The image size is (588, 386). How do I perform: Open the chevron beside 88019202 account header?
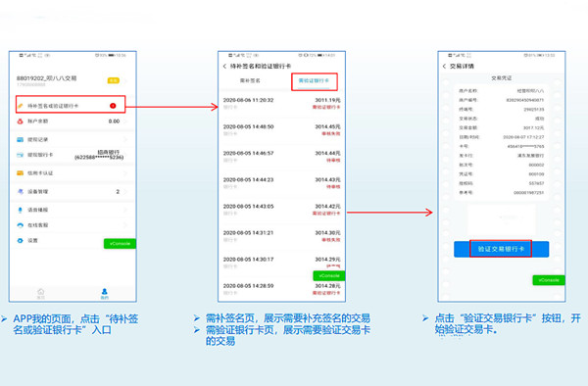[x=125, y=80]
